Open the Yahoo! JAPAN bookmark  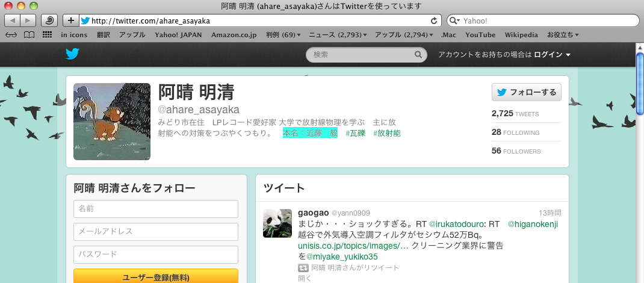[x=178, y=35]
